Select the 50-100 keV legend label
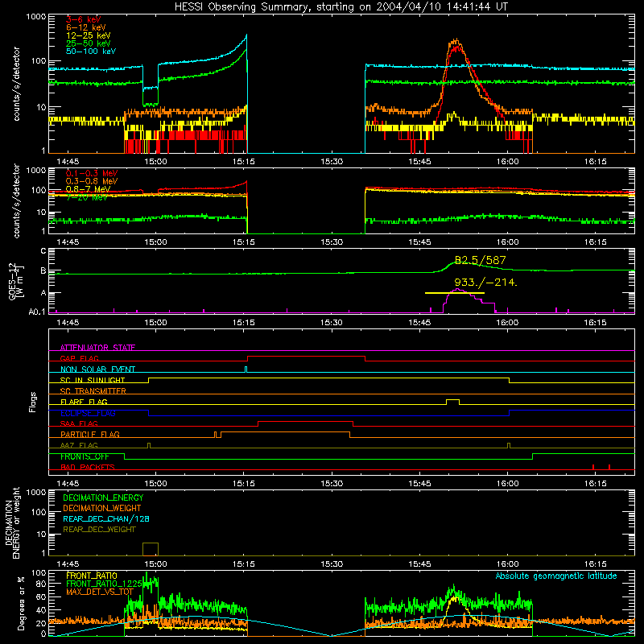The image size is (644, 644). tap(91, 52)
